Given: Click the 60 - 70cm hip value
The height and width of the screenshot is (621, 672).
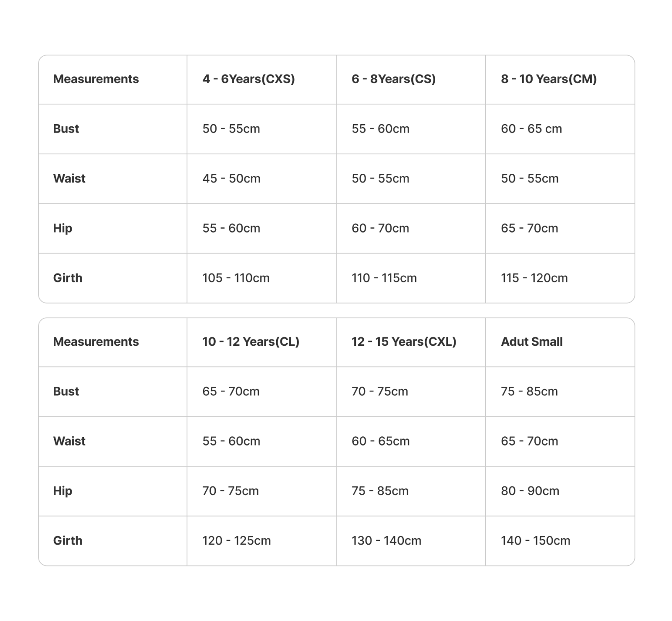Looking at the screenshot, I should coord(380,228).
